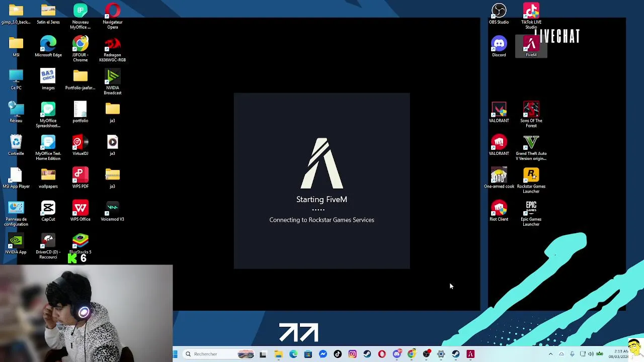644x362 pixels.
Task: Click the "Starting FiveM" text
Action: [x=321, y=200]
